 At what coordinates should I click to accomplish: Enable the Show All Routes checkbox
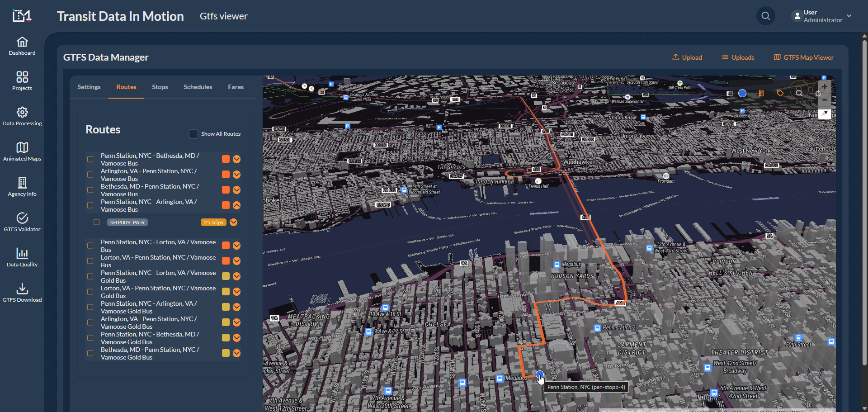pyautogui.click(x=193, y=134)
